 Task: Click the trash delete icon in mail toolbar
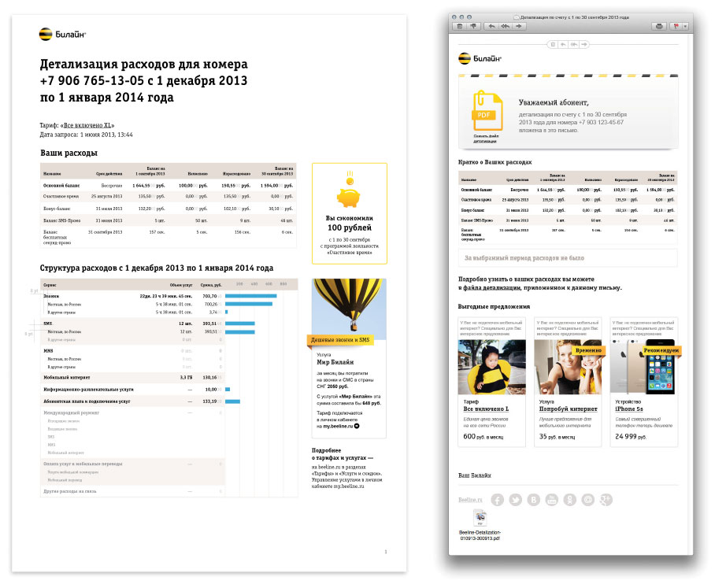pyautogui.click(x=460, y=26)
